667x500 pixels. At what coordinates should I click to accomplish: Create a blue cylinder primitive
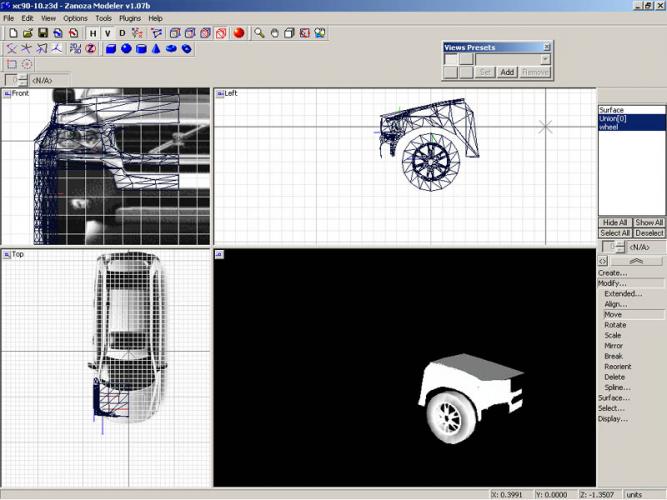[141, 48]
